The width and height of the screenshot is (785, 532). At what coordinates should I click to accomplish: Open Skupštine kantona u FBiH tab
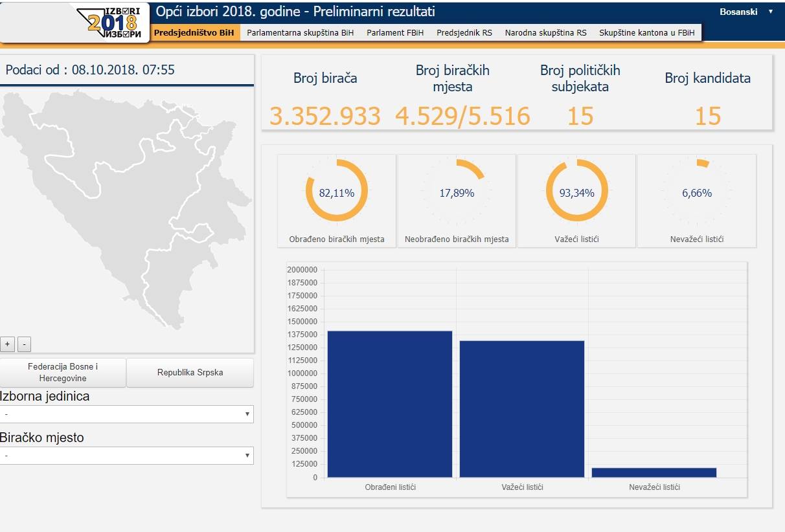click(x=647, y=33)
